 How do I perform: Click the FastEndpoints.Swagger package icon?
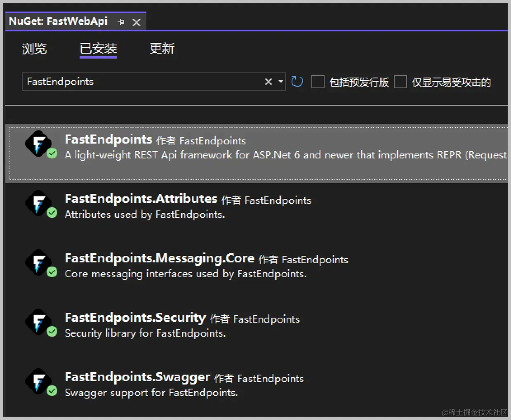[x=38, y=382]
